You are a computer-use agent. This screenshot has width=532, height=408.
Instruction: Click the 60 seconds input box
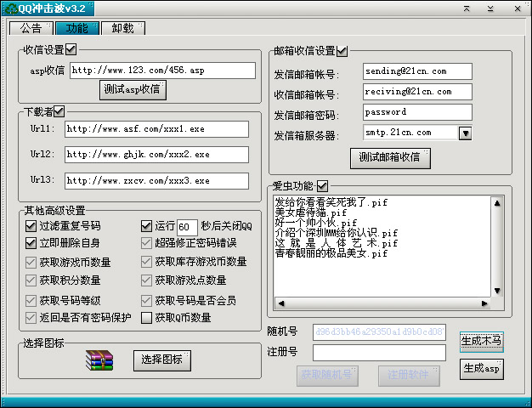point(187,227)
